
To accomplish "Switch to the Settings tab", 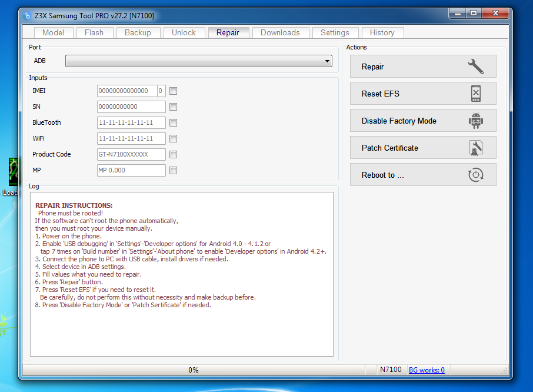I will tap(335, 32).
